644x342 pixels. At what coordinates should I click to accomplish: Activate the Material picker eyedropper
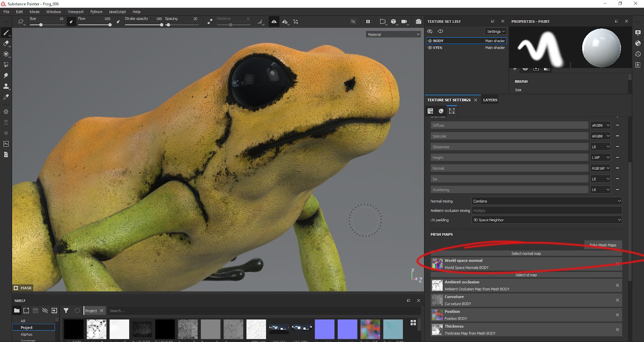point(6,97)
